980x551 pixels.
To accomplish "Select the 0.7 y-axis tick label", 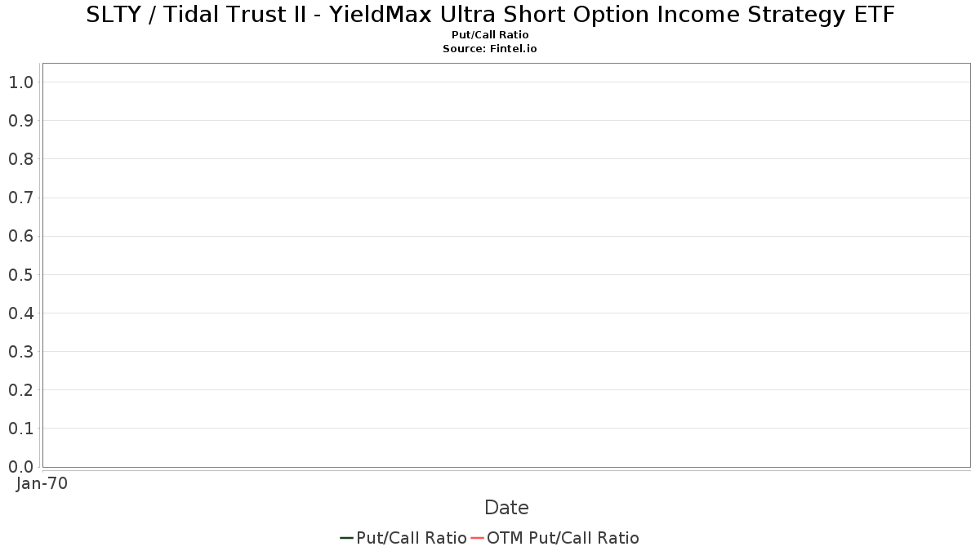I will click(x=20, y=198).
